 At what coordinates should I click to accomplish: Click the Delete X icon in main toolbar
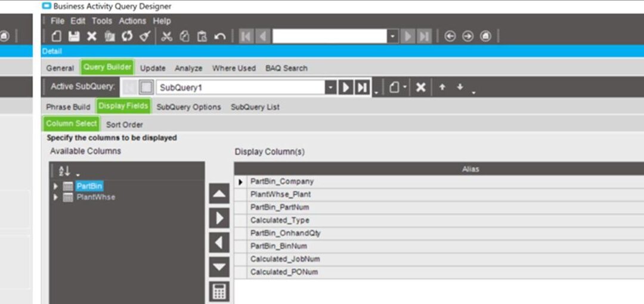[92, 36]
